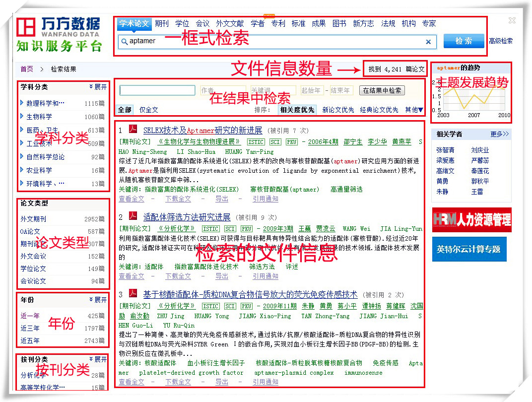Viewport: 532px width, 402px height.
Task: Switch to the 标准 tab
Action: (299, 23)
